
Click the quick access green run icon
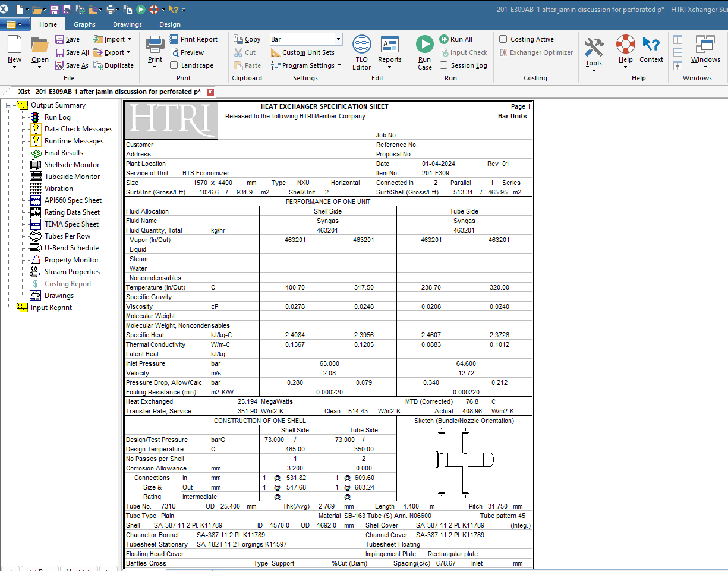coord(141,10)
